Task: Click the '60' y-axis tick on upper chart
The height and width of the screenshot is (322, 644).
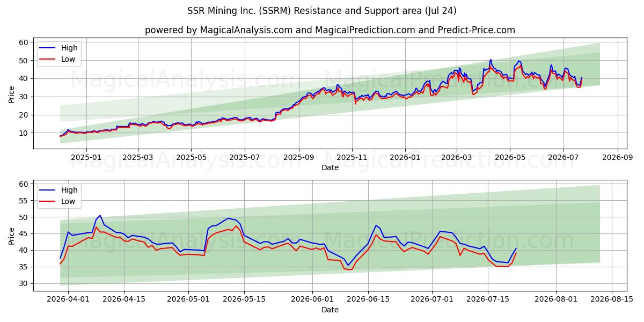Action: (x=23, y=42)
